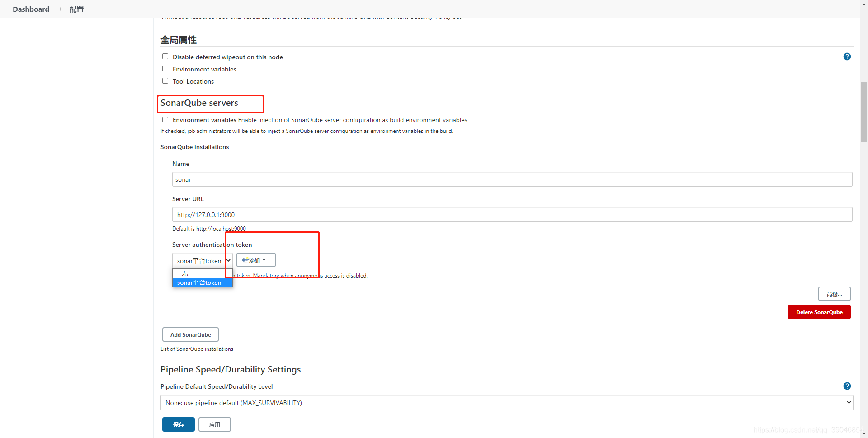Click the 全局属性 section heading

pos(179,40)
